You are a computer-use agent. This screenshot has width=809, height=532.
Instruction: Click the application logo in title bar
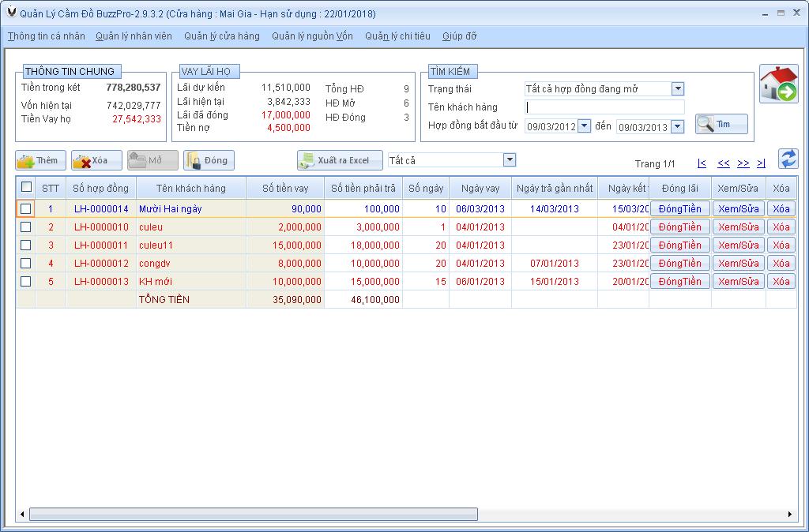tap(11, 12)
